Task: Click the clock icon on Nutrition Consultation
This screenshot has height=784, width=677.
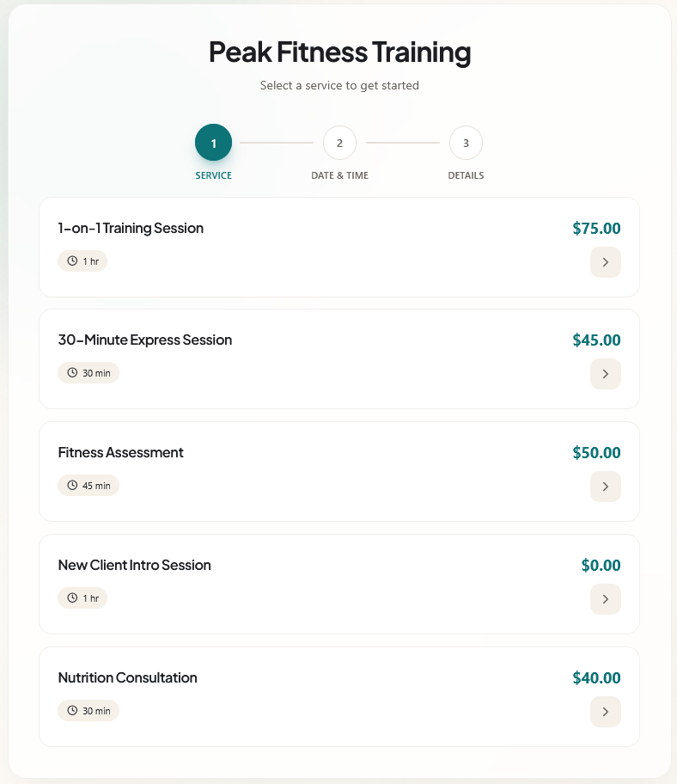Action: tap(70, 710)
